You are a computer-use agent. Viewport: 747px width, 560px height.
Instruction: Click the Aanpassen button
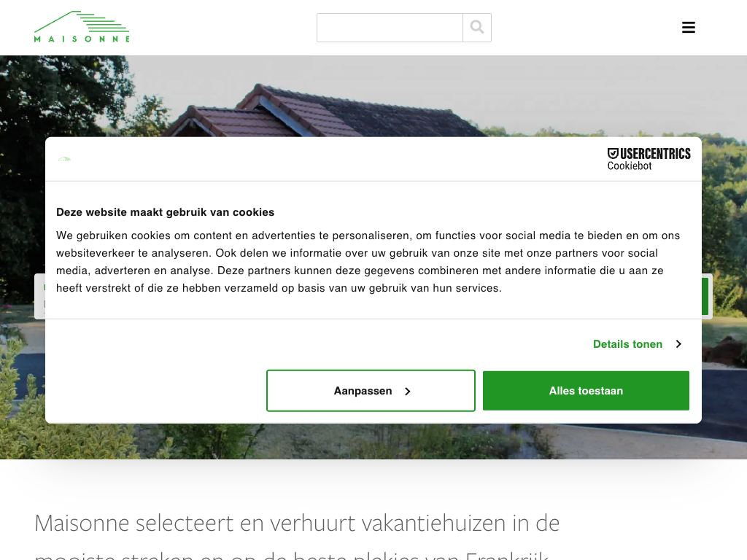coord(371,391)
